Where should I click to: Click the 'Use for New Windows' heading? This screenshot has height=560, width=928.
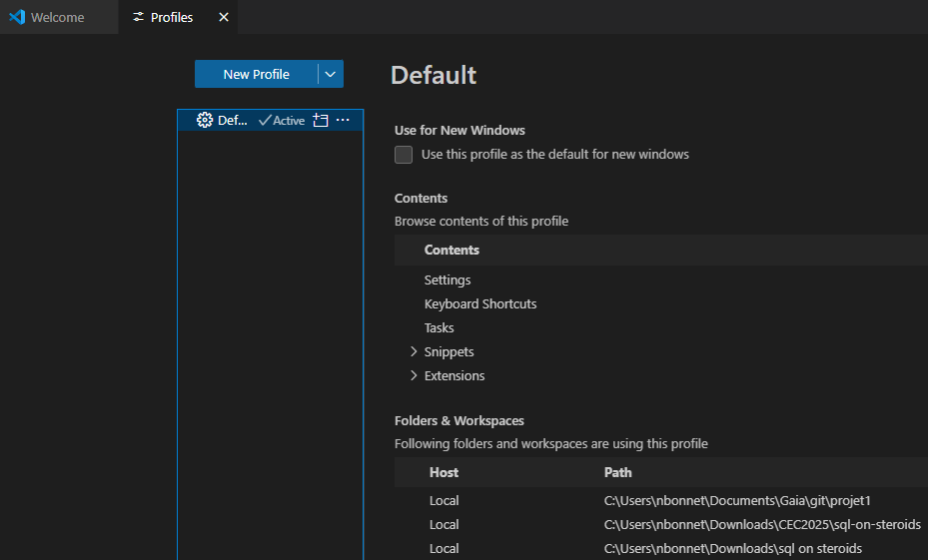(460, 130)
